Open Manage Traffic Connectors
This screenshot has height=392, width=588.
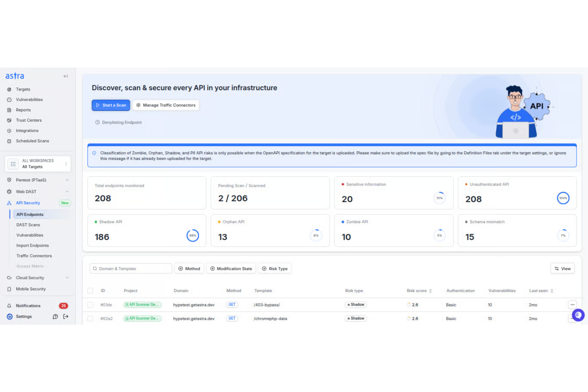166,105
